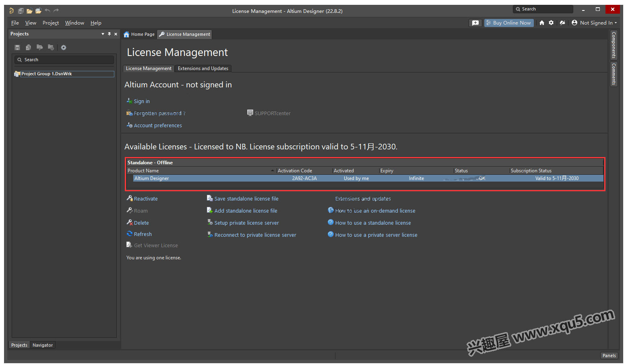Image resolution: width=626 pixels, height=364 pixels.
Task: Click the Projects panel Search field
Action: pyautogui.click(x=64, y=60)
